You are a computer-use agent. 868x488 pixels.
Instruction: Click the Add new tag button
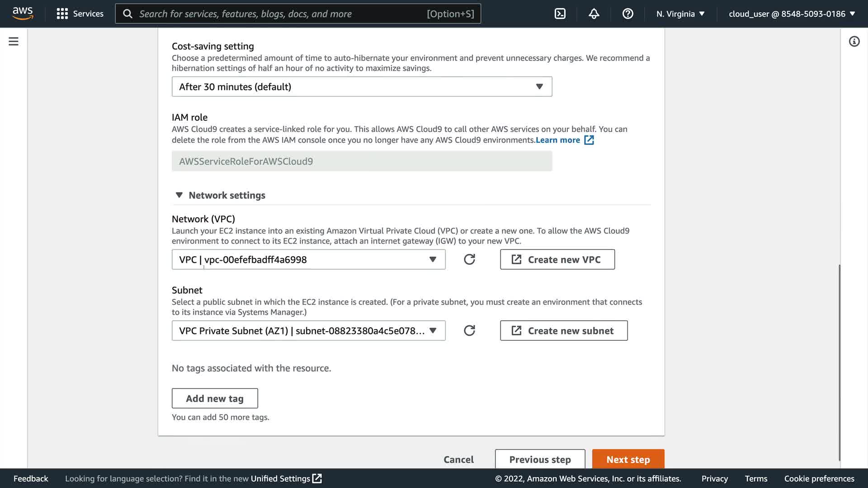coord(215,399)
